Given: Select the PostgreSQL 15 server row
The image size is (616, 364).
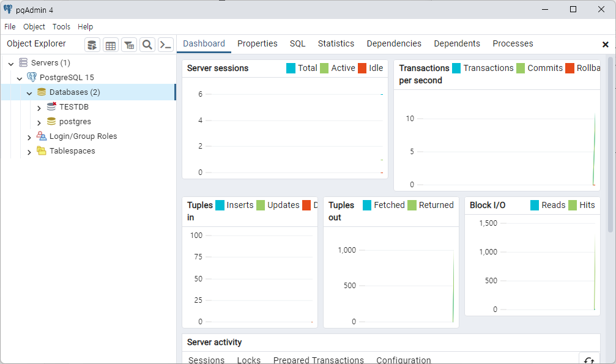Looking at the screenshot, I should click(x=88, y=78).
